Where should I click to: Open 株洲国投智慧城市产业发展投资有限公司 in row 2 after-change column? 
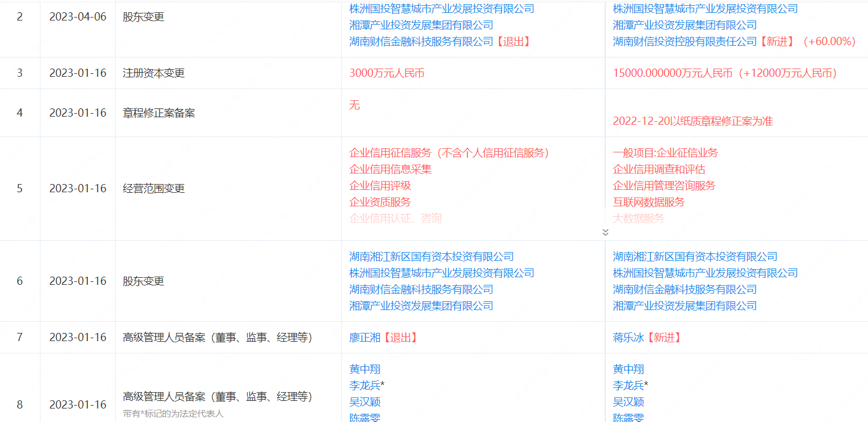pyautogui.click(x=706, y=9)
